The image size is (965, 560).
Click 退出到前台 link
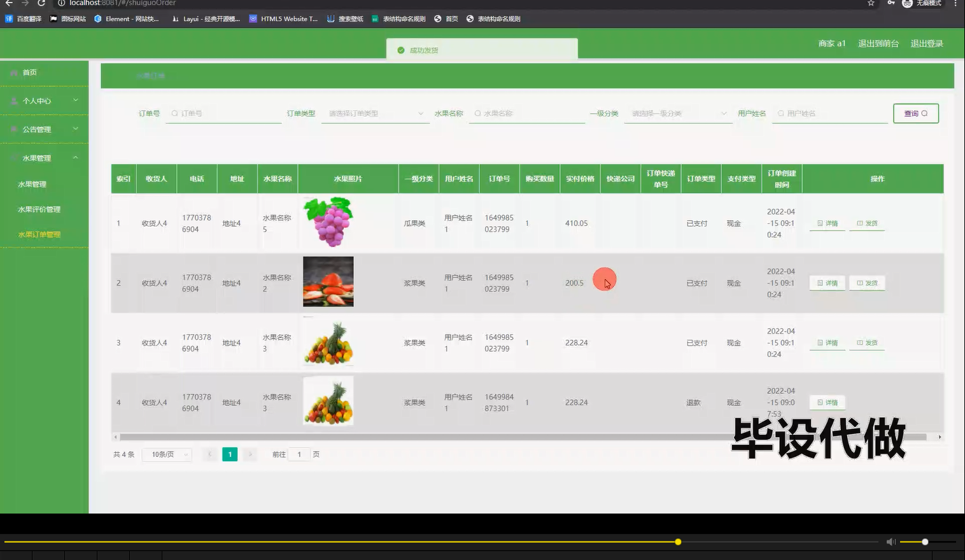(878, 43)
